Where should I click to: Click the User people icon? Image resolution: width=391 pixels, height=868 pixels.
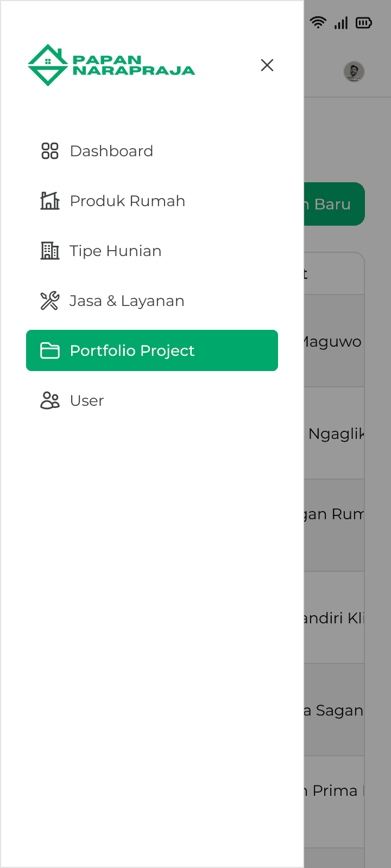50,400
